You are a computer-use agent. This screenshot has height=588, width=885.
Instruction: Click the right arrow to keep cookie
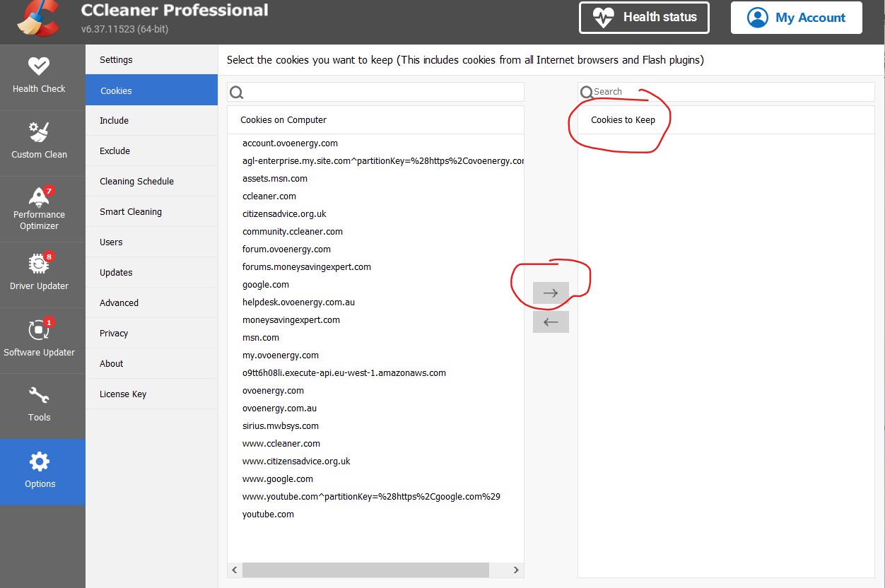[x=551, y=293]
